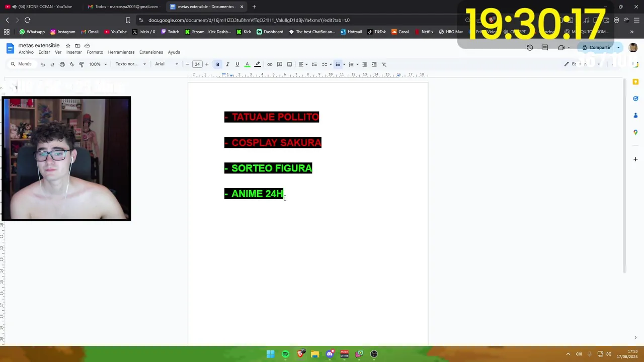
Task: Open the Editar menu
Action: [x=44, y=52]
